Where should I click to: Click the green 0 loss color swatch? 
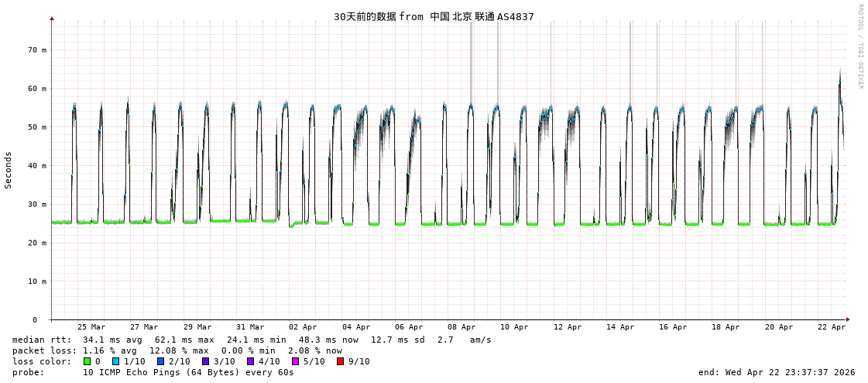tap(87, 361)
